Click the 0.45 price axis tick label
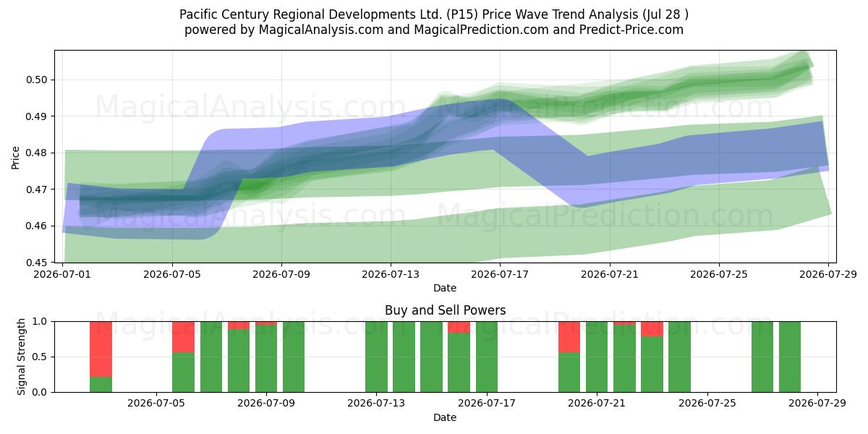The image size is (868, 434). point(35,262)
